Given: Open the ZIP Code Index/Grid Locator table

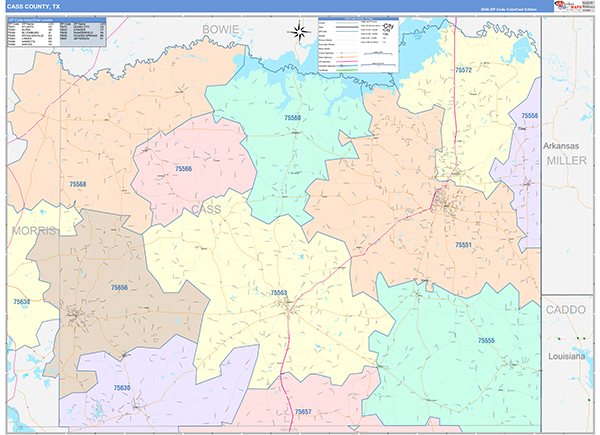Looking at the screenshot, I should (57, 33).
